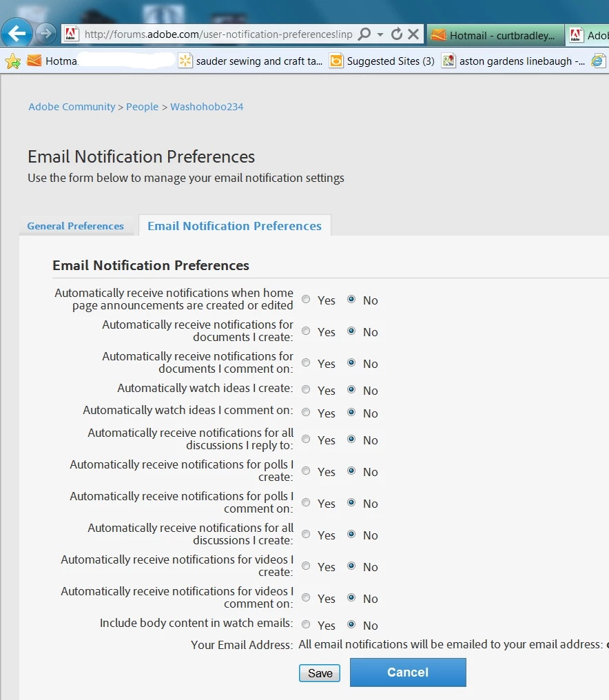This screenshot has height=700, width=609.
Task: Click the address bar URL field
Action: coord(218,34)
